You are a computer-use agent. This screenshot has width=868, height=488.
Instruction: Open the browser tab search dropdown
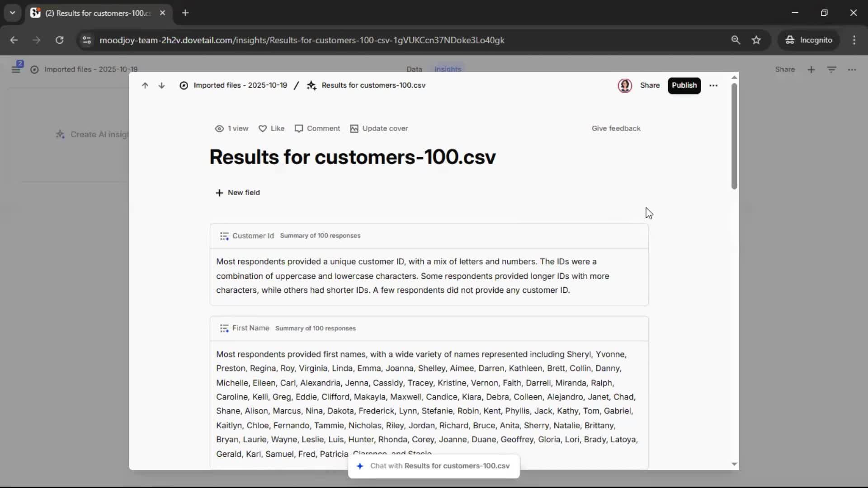(13, 13)
